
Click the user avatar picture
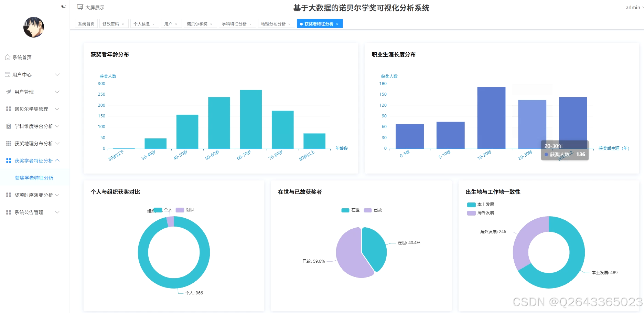(x=34, y=27)
